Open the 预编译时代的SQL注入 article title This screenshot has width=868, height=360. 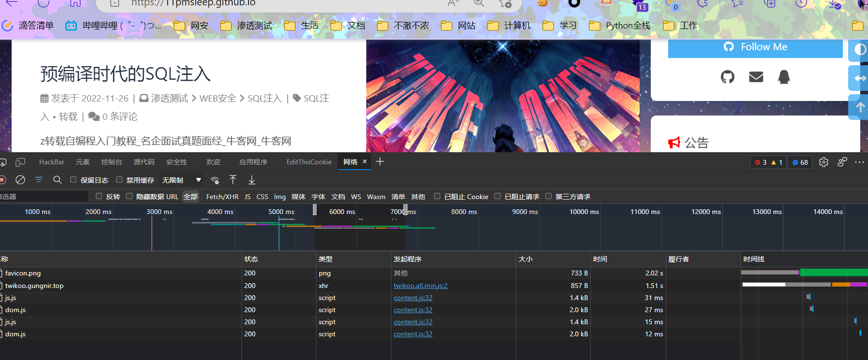125,74
